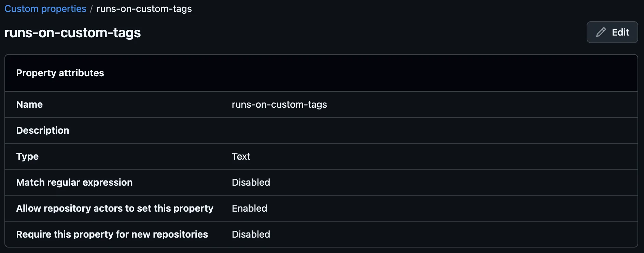Click the Property attributes header row
Screen dimensions: 644x253
60,73
